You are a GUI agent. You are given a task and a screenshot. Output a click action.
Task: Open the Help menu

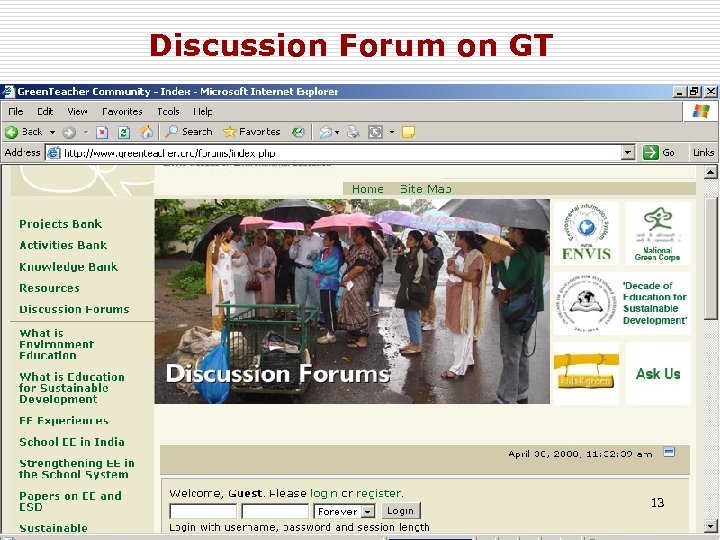tap(202, 112)
